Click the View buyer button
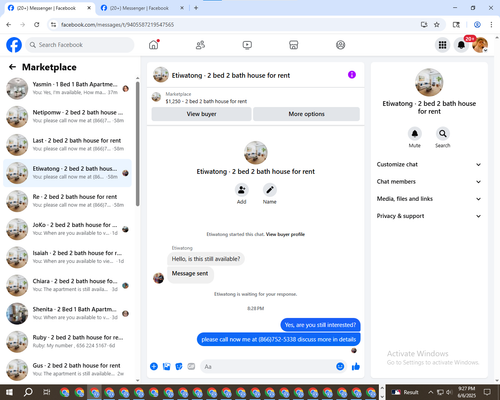500x400 pixels. point(201,114)
